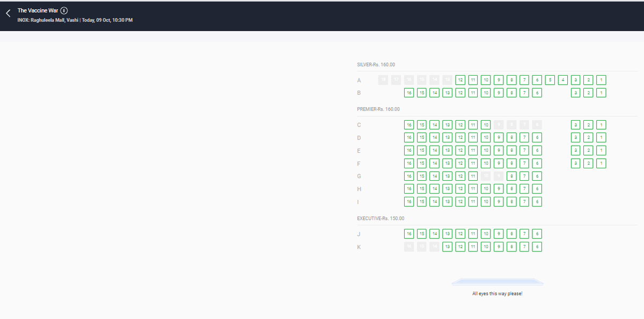
Task: Select seat 16 in Premier row C
Action: pos(409,125)
